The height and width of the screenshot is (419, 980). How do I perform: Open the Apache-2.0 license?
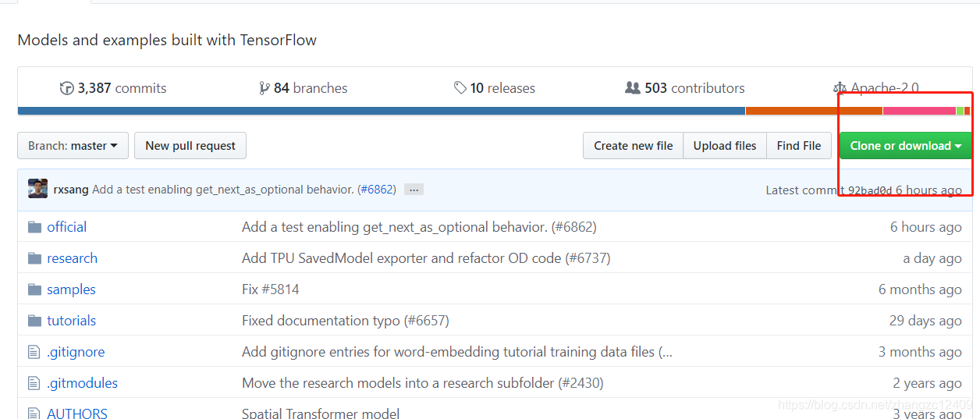coord(876,88)
